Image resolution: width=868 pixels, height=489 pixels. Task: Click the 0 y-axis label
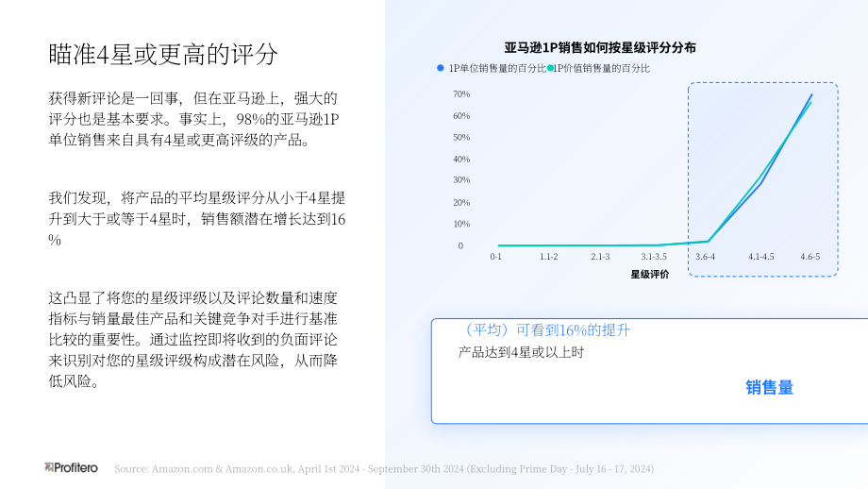click(x=460, y=245)
